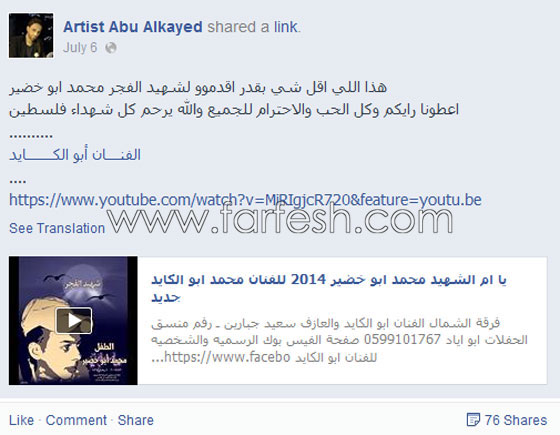Image resolution: width=560 pixels, height=435 pixels.
Task: Click the 'link' word in the header
Action: click(286, 27)
